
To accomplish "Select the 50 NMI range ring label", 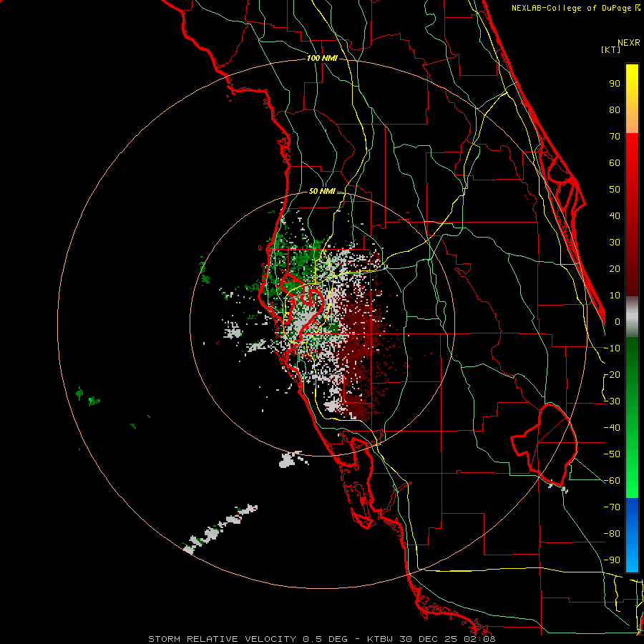I will 322,191.
